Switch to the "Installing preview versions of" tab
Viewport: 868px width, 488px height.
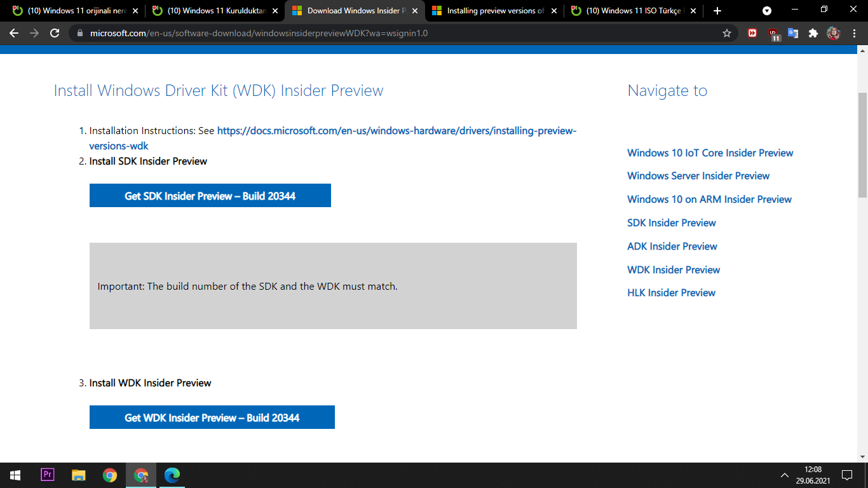[x=494, y=11]
